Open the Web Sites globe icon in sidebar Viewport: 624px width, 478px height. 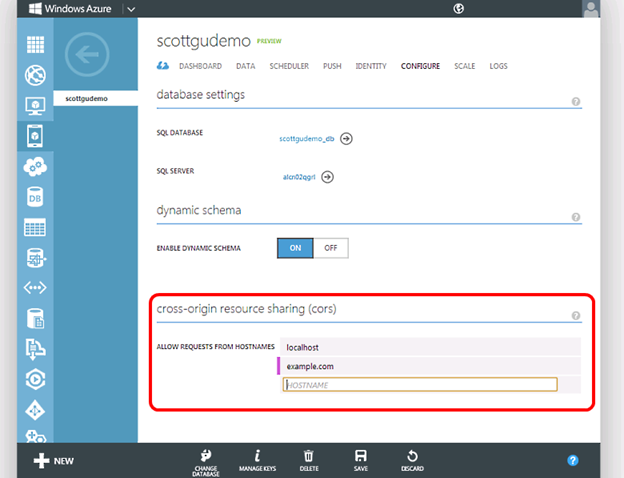click(35, 75)
